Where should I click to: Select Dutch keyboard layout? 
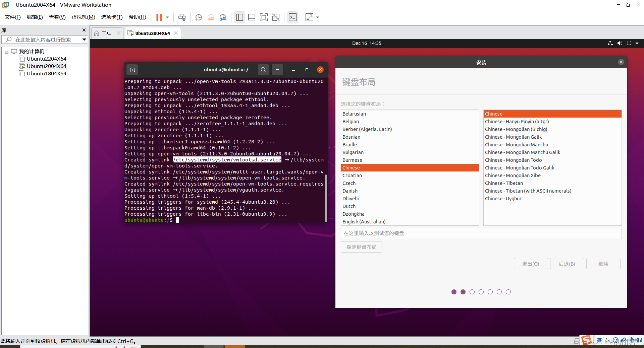[410, 206]
